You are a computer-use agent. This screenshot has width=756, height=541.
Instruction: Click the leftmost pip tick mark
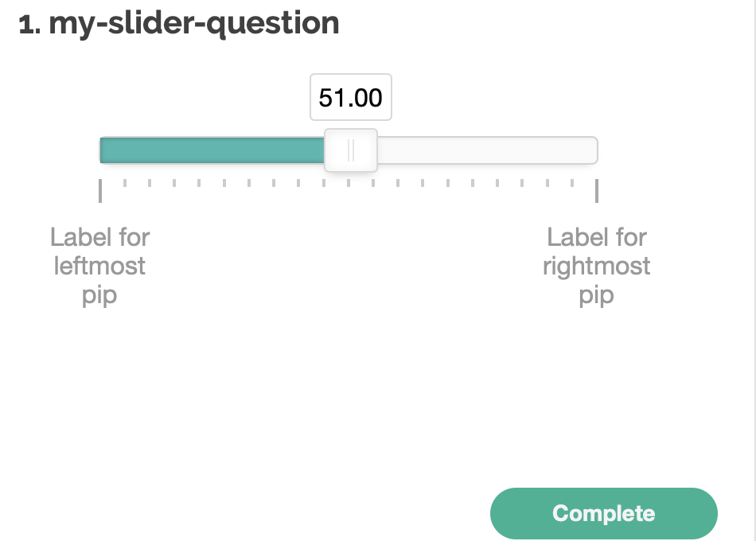click(x=100, y=189)
